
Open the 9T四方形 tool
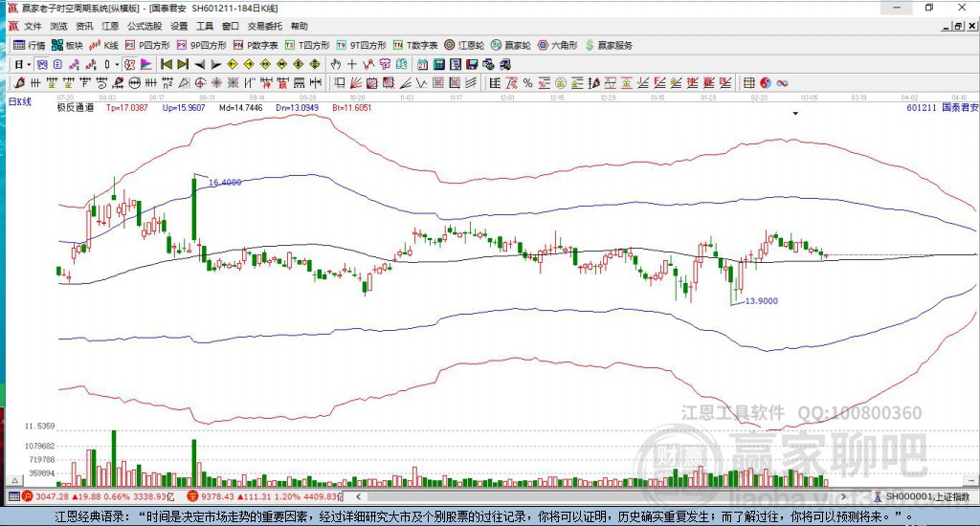tap(361, 45)
